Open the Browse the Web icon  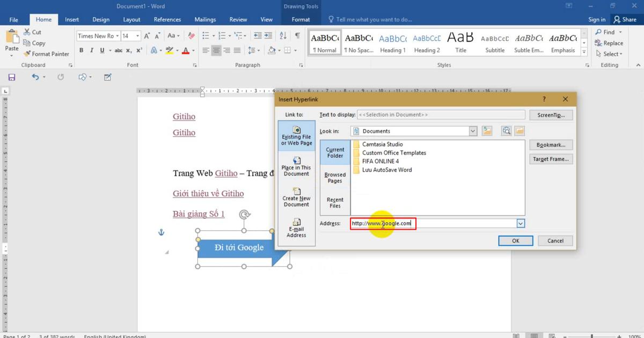coord(505,130)
